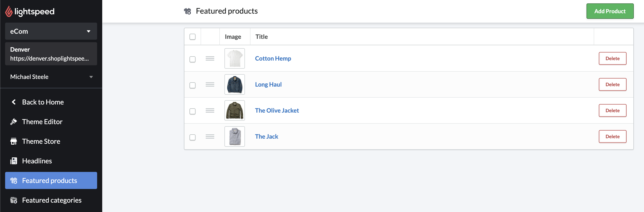Screen dimensions: 644x212
Task: Open the Theme Store menu item
Action: pos(41,141)
